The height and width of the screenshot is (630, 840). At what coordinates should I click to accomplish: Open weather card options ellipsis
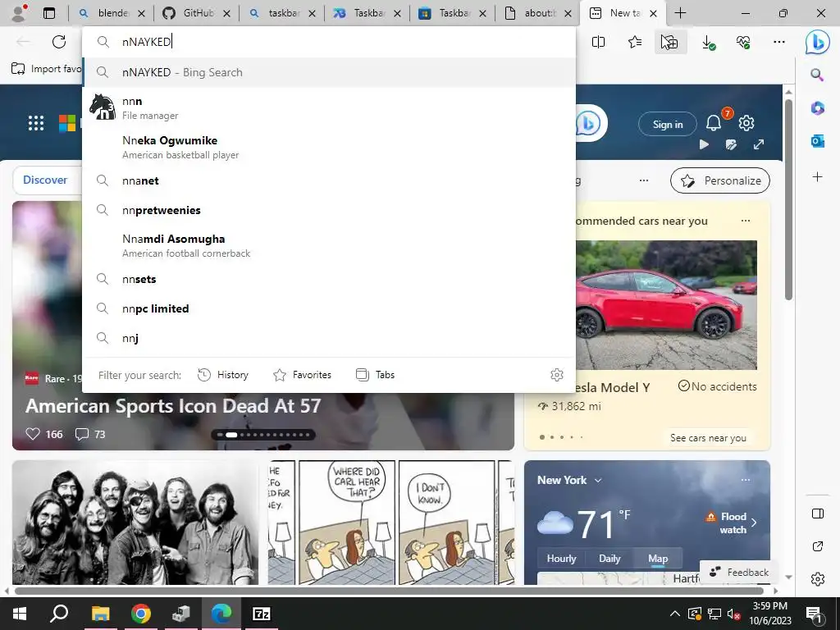[x=745, y=480]
